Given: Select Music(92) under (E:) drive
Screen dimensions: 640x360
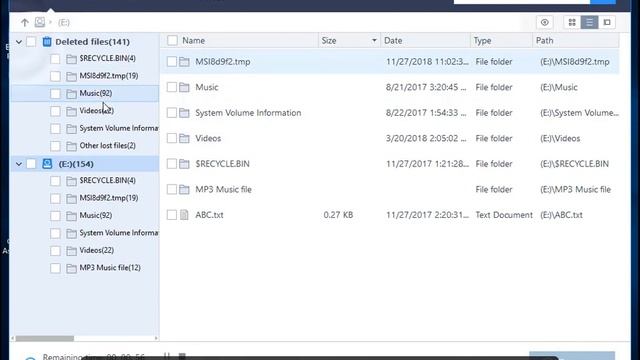Looking at the screenshot, I should click(96, 216).
